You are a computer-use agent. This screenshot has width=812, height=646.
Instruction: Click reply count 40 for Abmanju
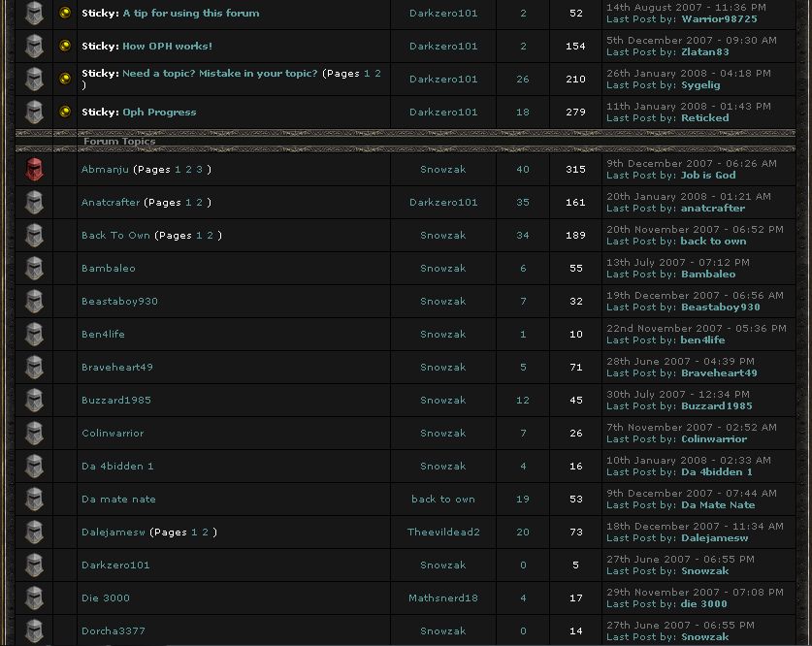pyautogui.click(x=523, y=170)
